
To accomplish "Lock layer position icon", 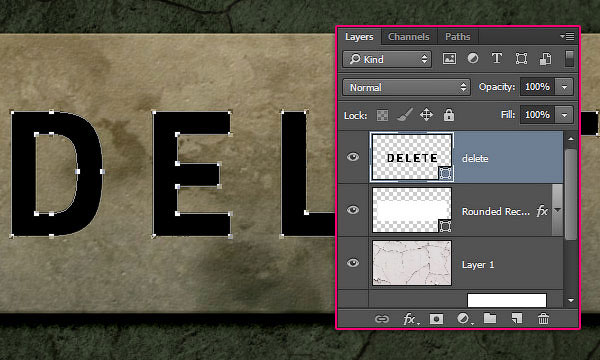I will [426, 115].
